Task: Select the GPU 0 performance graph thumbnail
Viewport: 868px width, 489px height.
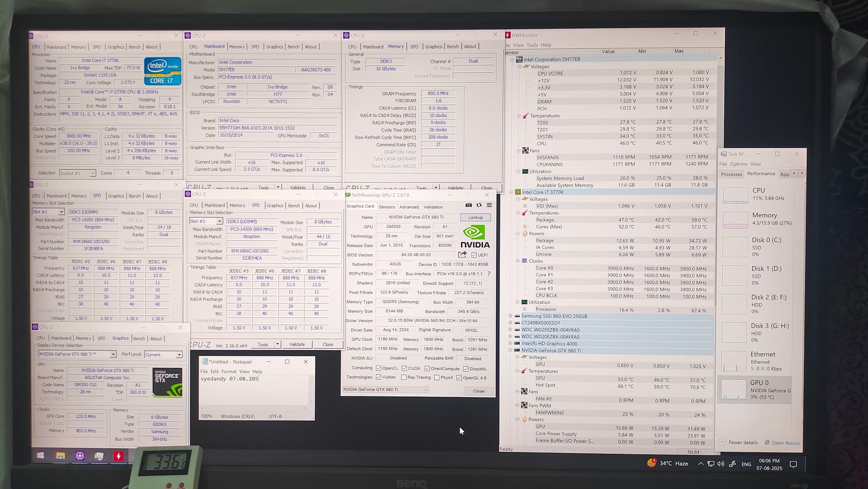Action: click(x=733, y=390)
